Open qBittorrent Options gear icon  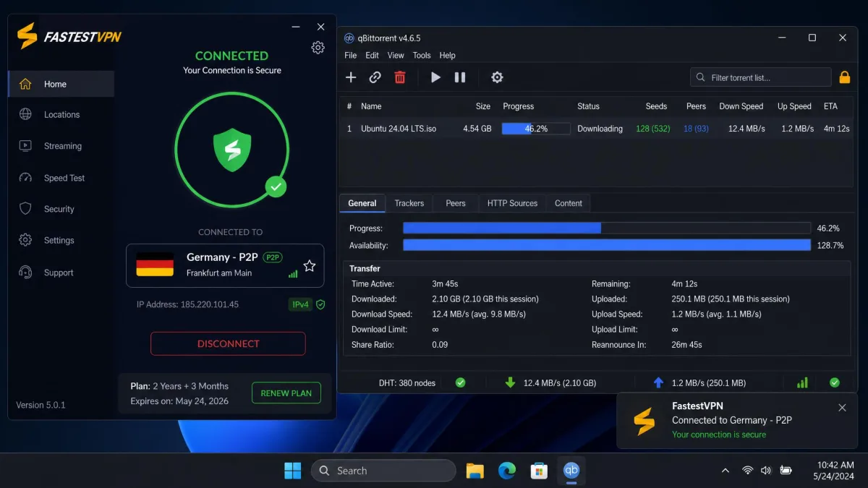click(x=497, y=77)
